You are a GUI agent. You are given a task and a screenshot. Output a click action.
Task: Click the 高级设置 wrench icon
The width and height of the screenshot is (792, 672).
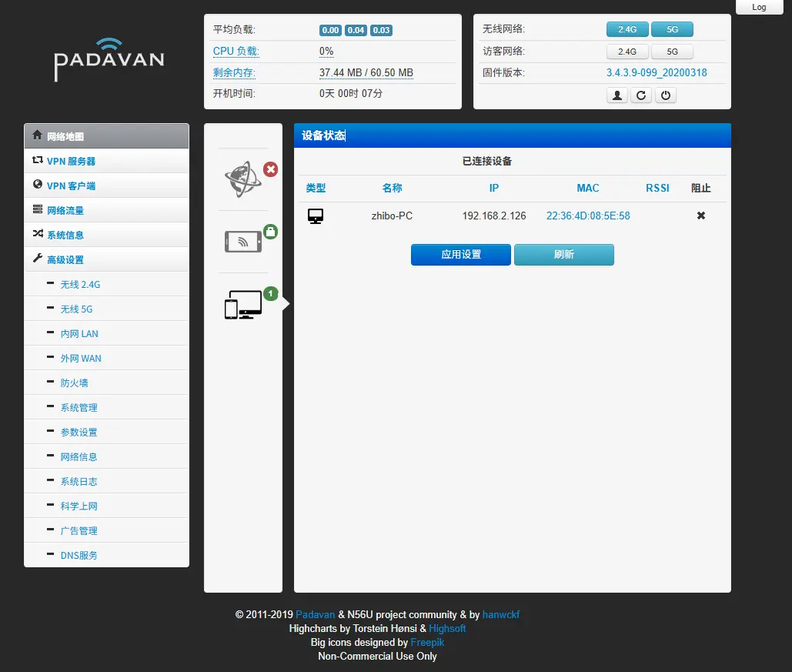[x=38, y=258]
